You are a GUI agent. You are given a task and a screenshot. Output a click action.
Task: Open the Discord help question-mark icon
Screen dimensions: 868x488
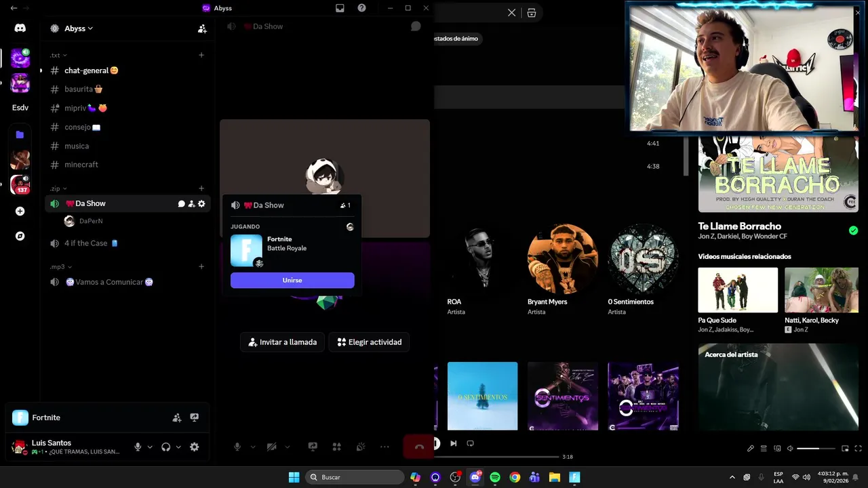(x=361, y=8)
